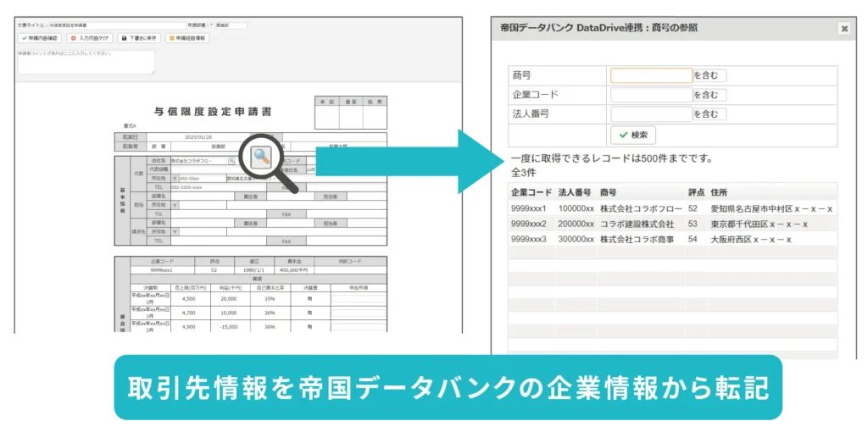
Task: Click the 申請内容確認 button
Action: 39,38
